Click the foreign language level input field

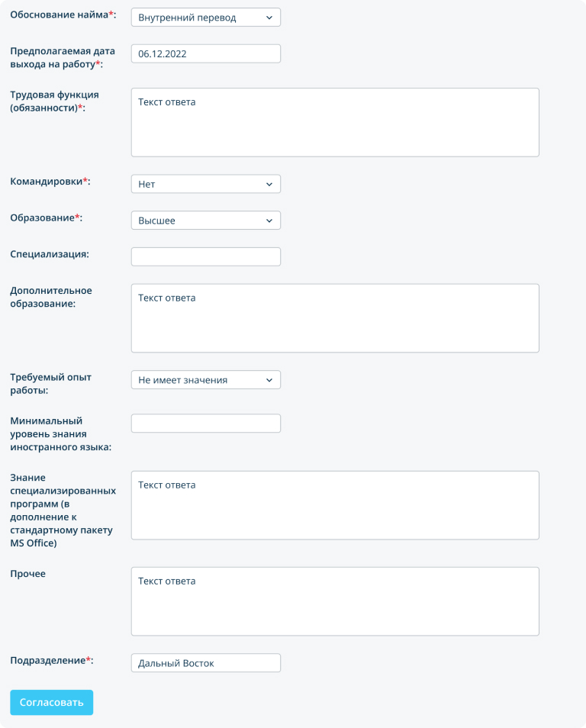pos(206,424)
